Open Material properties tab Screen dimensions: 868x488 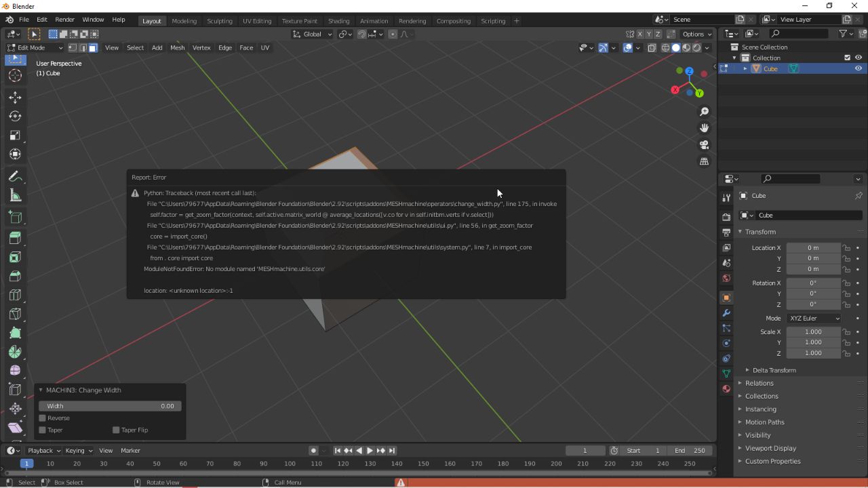click(x=726, y=389)
